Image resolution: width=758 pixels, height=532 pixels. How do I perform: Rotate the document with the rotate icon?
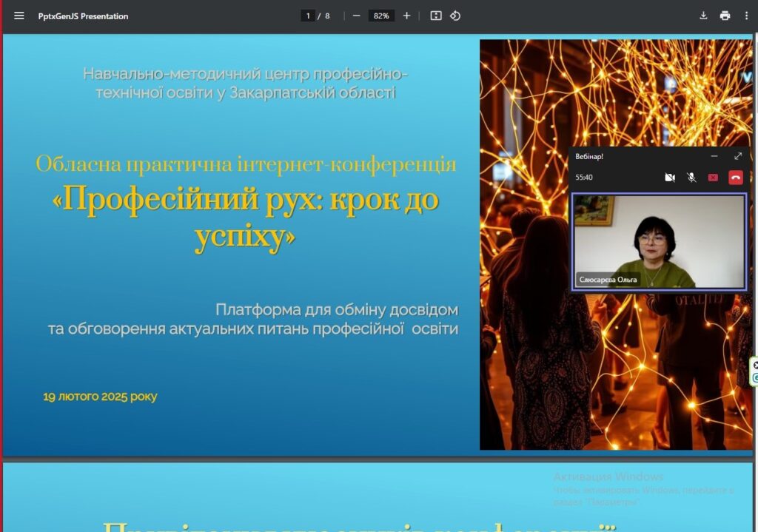tap(455, 16)
